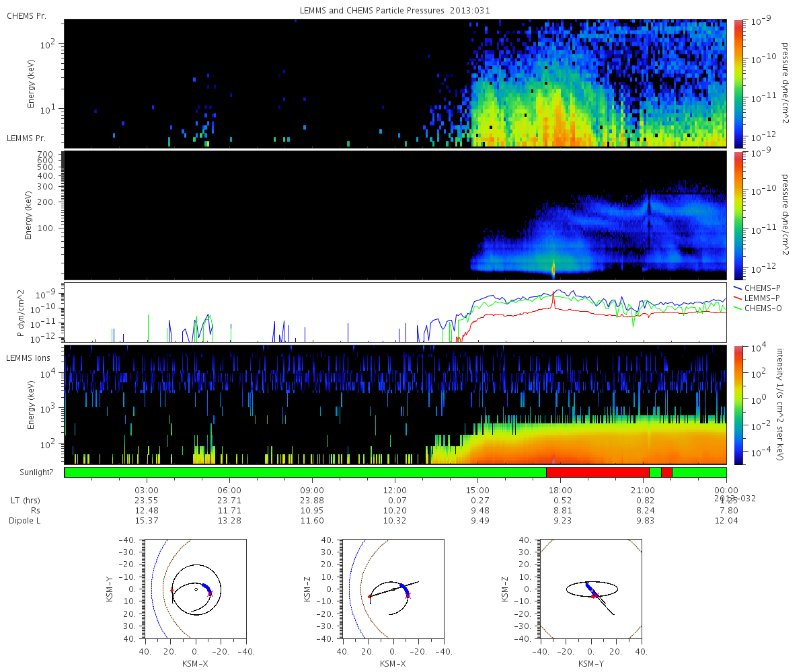Image resolution: width=807 pixels, height=672 pixels.
Task: Click the top CHEMS pressure color bar
Action: (738, 83)
